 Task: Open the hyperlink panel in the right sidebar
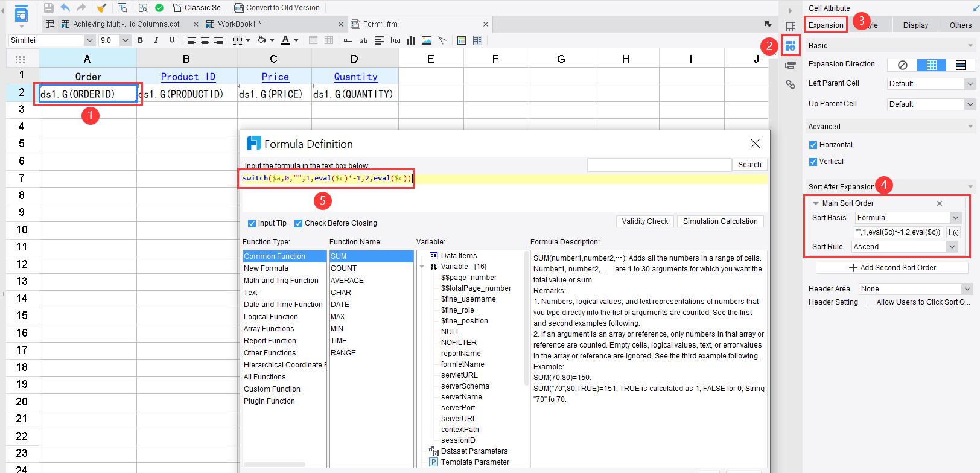click(x=790, y=84)
